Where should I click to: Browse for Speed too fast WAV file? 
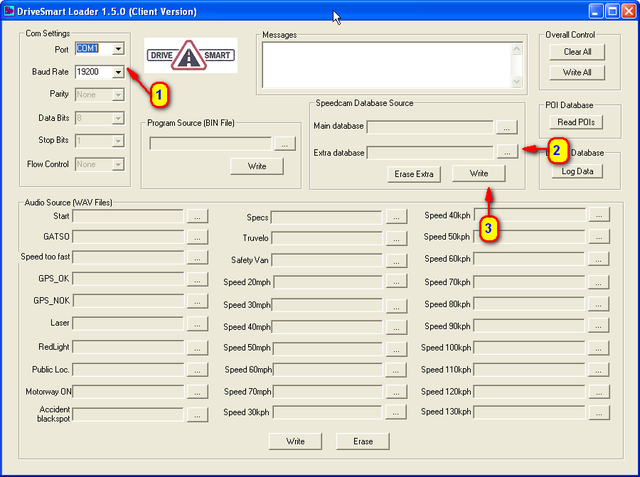[x=198, y=257]
